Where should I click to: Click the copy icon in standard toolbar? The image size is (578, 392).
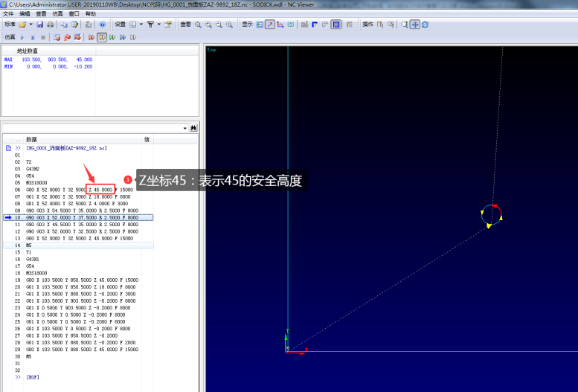[x=64, y=25]
